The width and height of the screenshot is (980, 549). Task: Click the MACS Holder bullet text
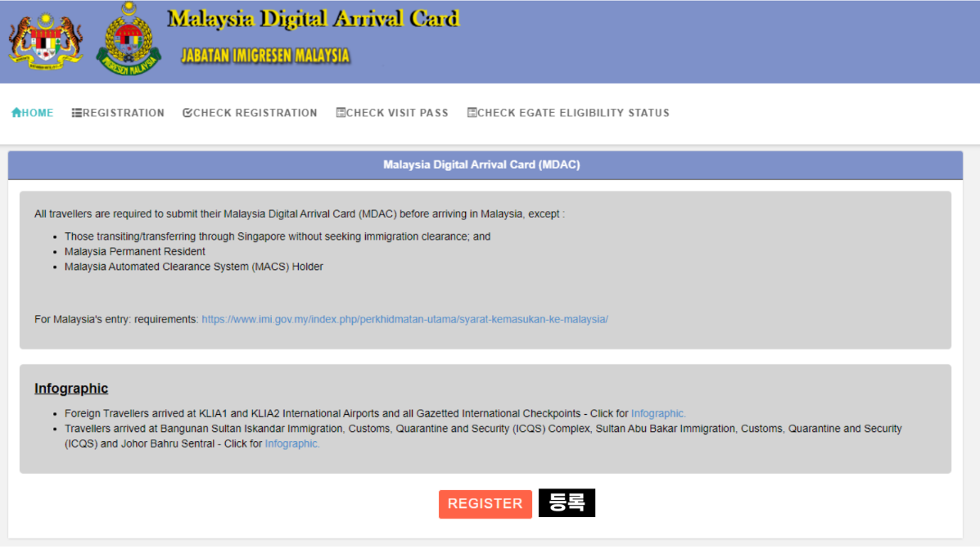click(x=194, y=267)
